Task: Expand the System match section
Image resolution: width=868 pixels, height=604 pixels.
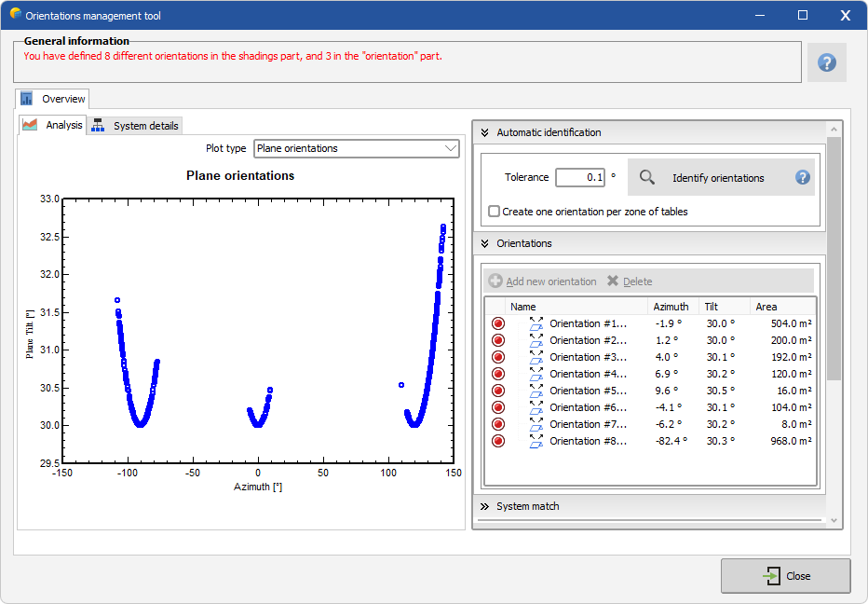Action: pos(484,506)
